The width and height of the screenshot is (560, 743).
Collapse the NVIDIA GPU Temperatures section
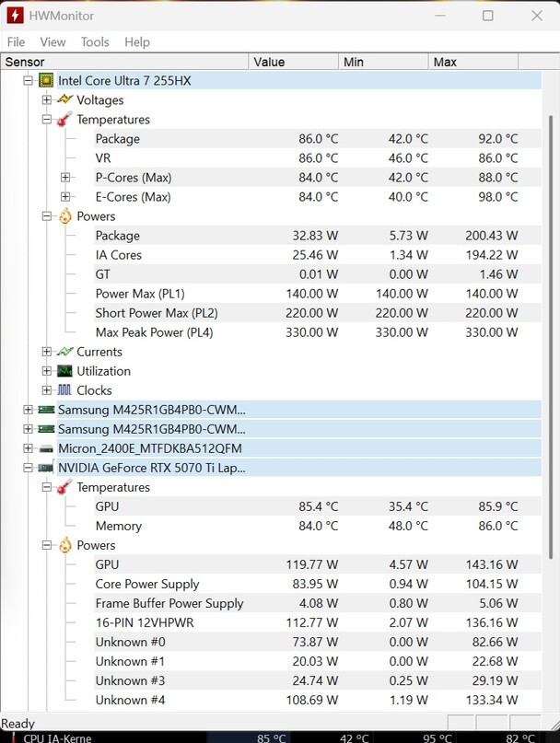pos(47,487)
